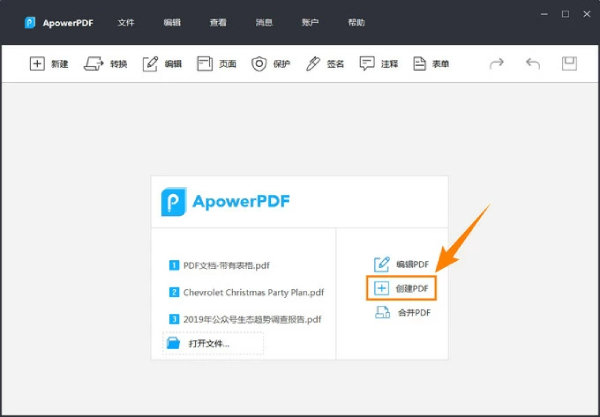Click the 表单 text label in toolbar

(x=440, y=64)
